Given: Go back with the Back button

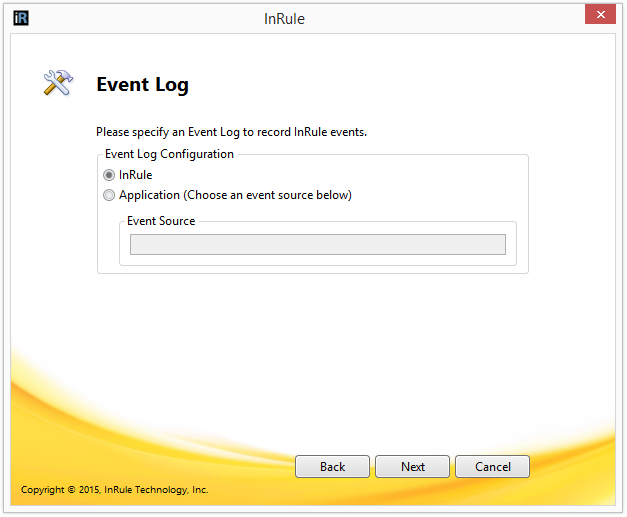Looking at the screenshot, I should [332, 466].
